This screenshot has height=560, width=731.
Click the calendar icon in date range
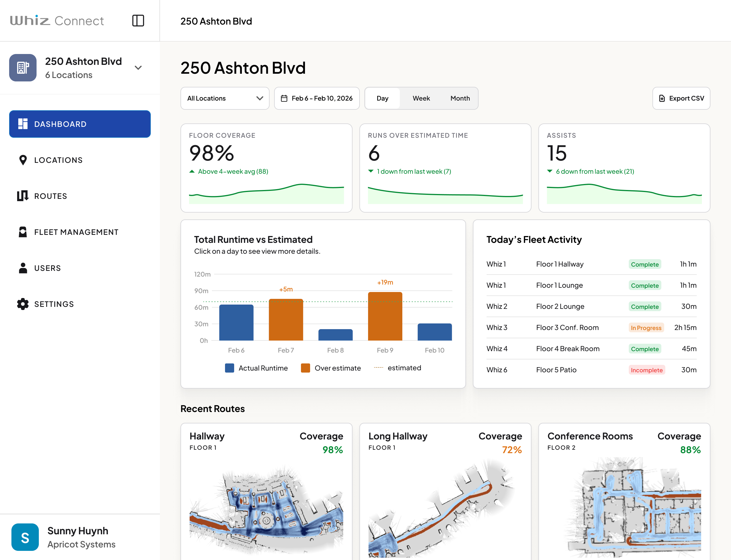pyautogui.click(x=284, y=98)
